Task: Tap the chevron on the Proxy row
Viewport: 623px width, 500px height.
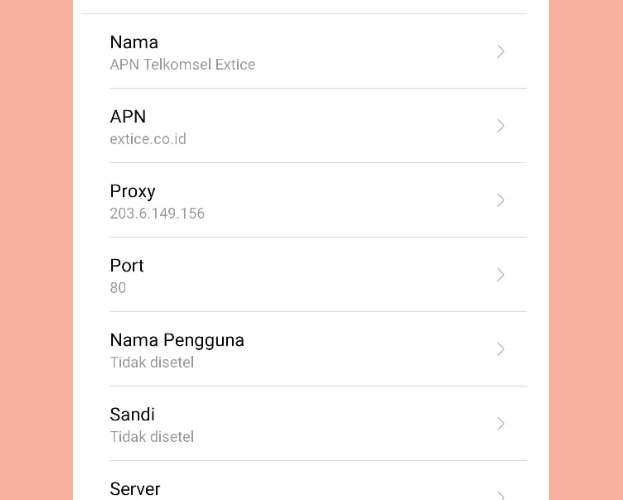Action: 501,200
